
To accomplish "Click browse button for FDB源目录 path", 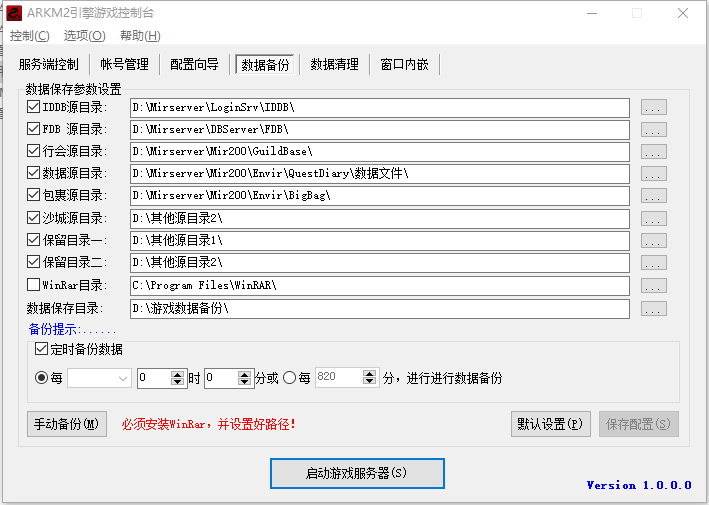I will [653, 130].
